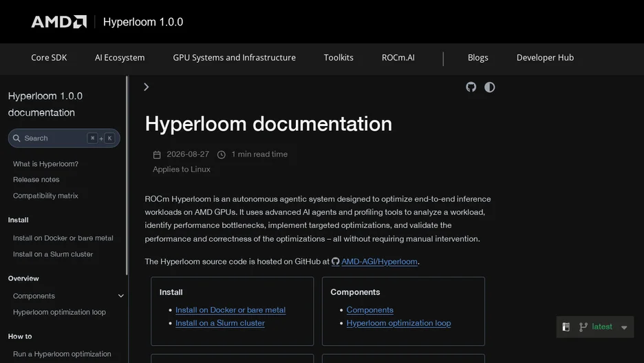Viewport: 644px width, 363px height.
Task: Open the AI Ecosystem menu
Action: pos(120,58)
